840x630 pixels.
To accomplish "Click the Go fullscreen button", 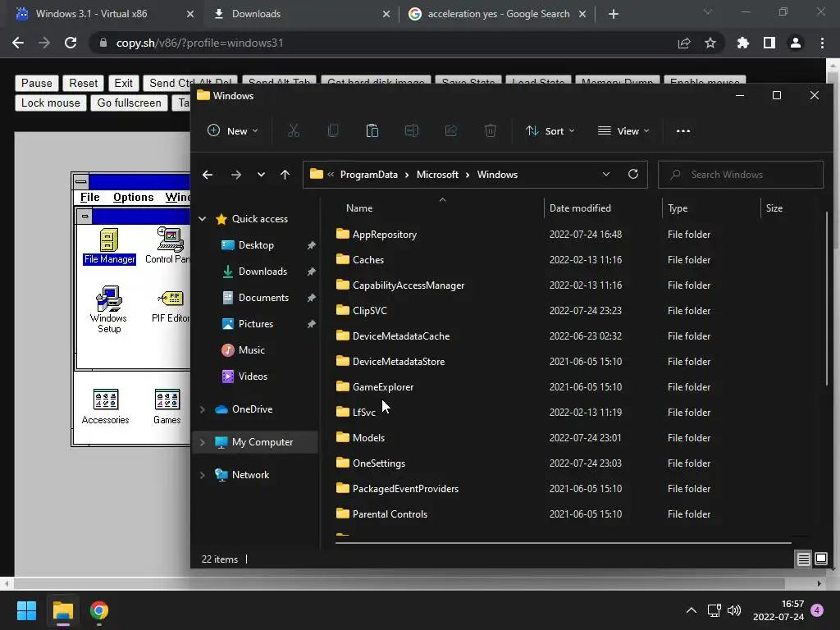I will pyautogui.click(x=129, y=103).
